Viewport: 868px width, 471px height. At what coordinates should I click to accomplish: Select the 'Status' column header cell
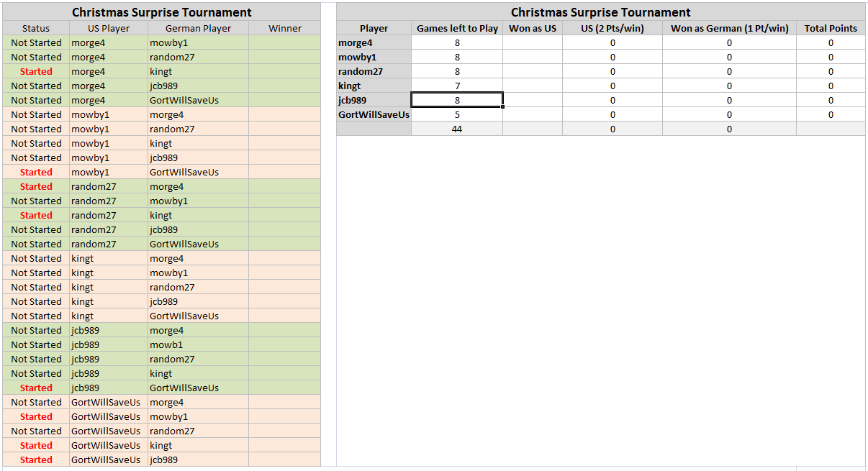point(36,28)
